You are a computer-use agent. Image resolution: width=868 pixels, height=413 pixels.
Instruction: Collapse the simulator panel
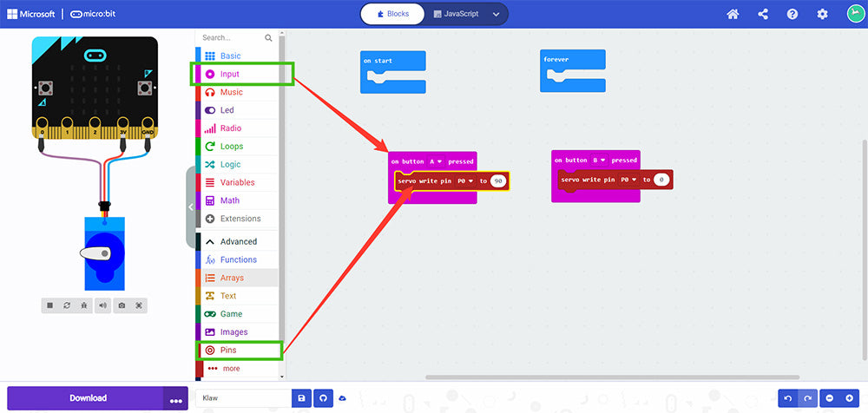coord(191,207)
